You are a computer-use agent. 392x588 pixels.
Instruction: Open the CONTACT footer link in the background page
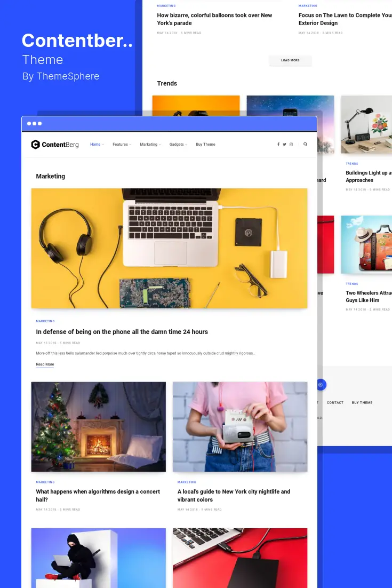point(335,403)
